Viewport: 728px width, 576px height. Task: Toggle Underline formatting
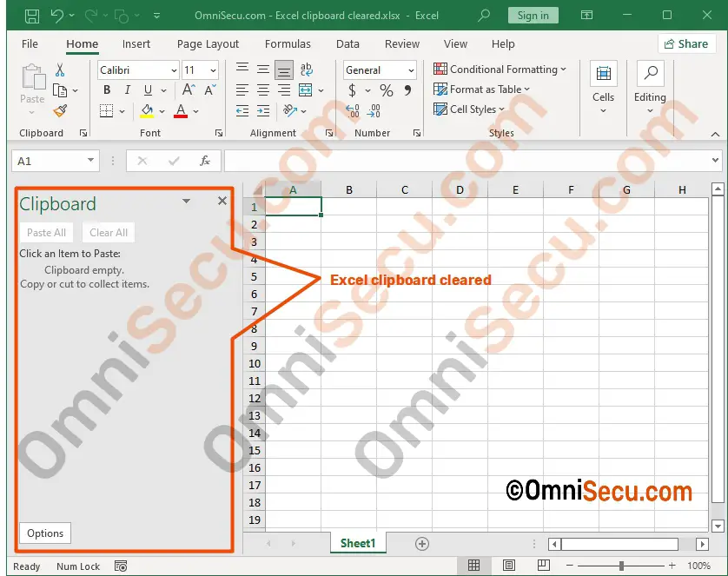148,90
